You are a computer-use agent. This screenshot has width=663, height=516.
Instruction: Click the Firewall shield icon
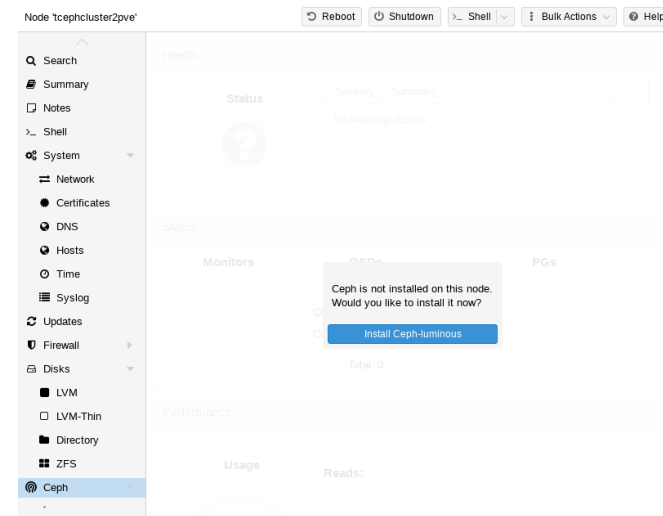coord(31,345)
